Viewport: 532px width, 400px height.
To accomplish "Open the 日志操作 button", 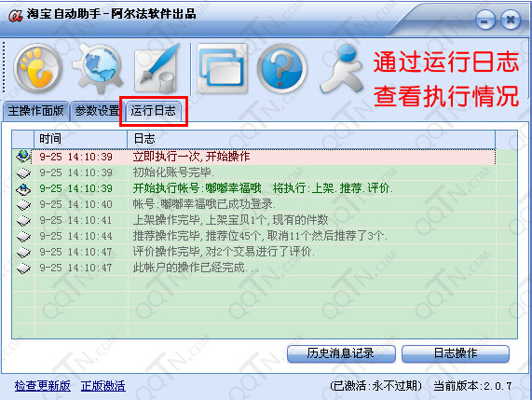I will [x=456, y=353].
